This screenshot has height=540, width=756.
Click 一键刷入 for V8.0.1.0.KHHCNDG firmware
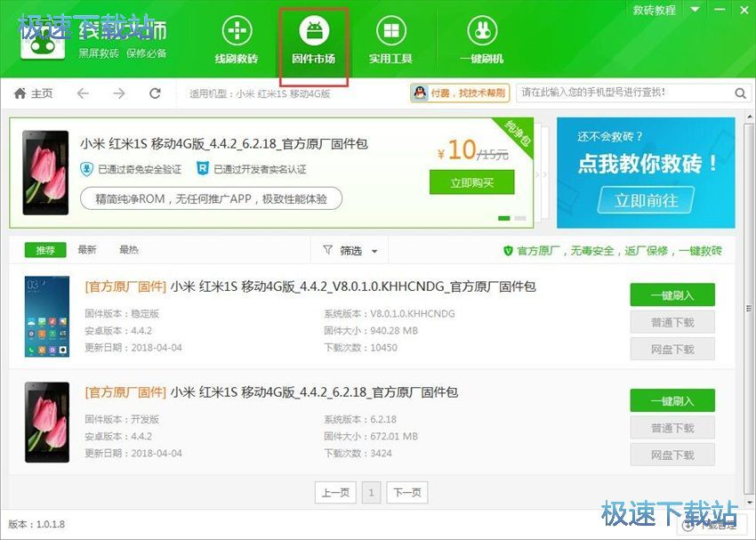[672, 295]
